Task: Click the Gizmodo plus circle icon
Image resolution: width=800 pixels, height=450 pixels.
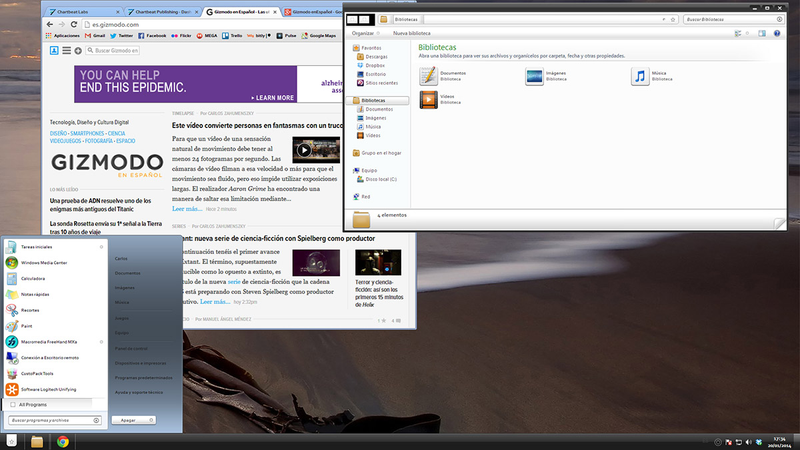Action: point(78,51)
